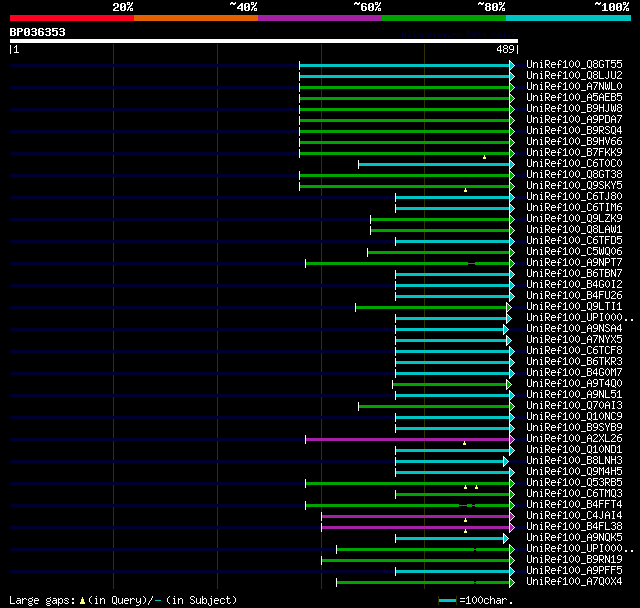Select the UniRef100_A2XL26 label
The height and width of the screenshot is (608, 640).
pos(574,439)
